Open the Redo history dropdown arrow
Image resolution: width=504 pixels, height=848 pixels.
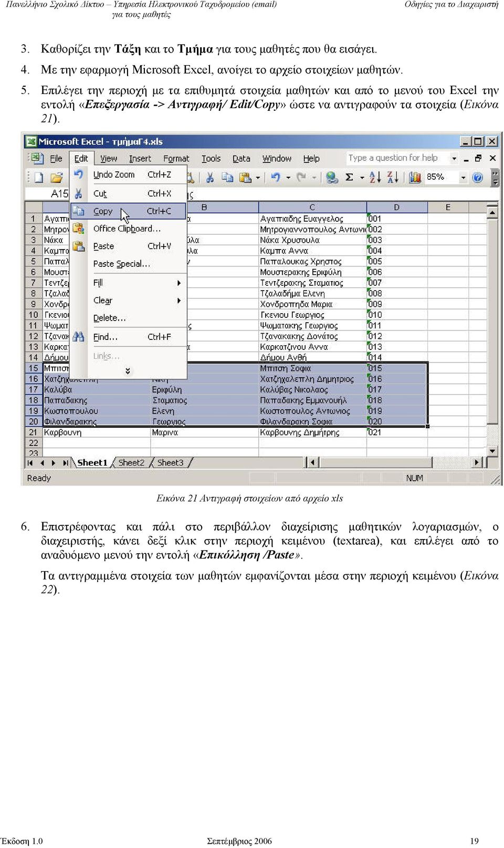[314, 178]
